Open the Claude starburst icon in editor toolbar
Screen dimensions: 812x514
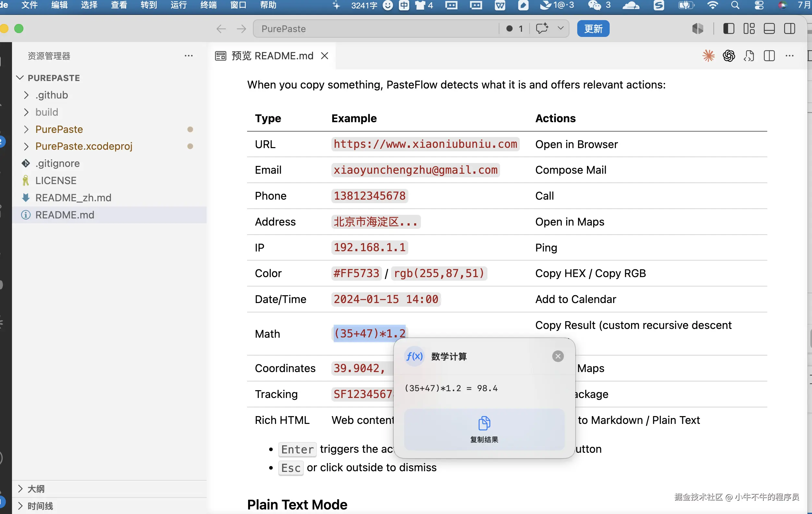point(709,56)
